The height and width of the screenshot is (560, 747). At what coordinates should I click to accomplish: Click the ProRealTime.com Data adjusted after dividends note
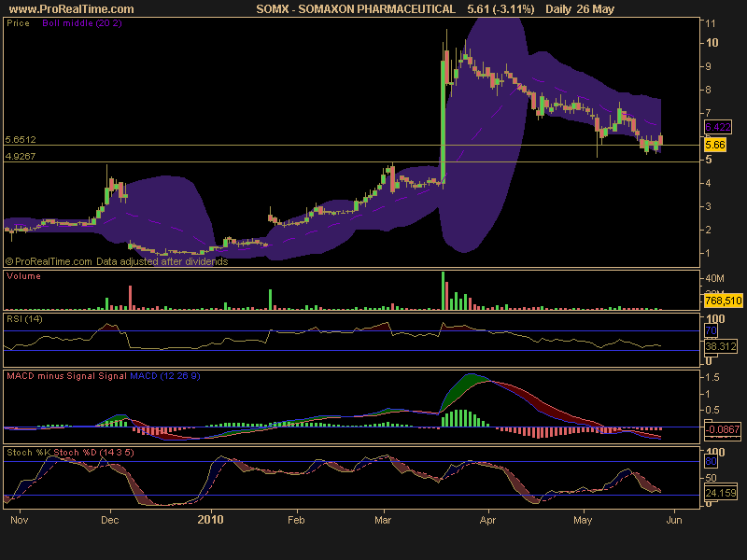click(117, 261)
